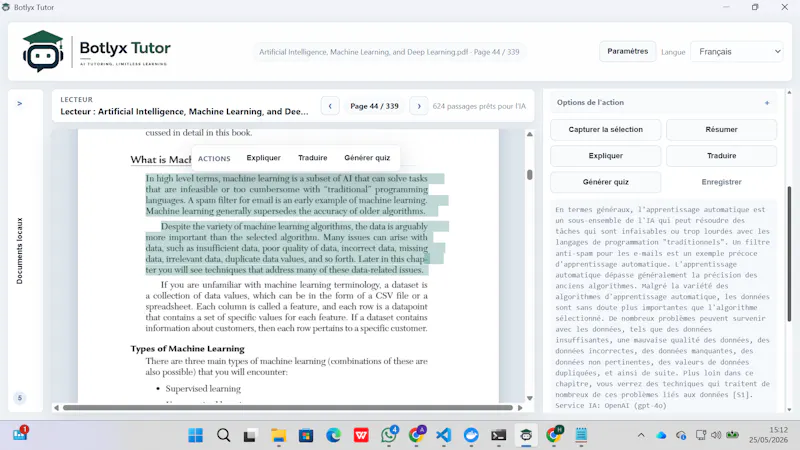The width and height of the screenshot is (800, 450).
Task: Click the Lecteur document title heading
Action: 184,112
